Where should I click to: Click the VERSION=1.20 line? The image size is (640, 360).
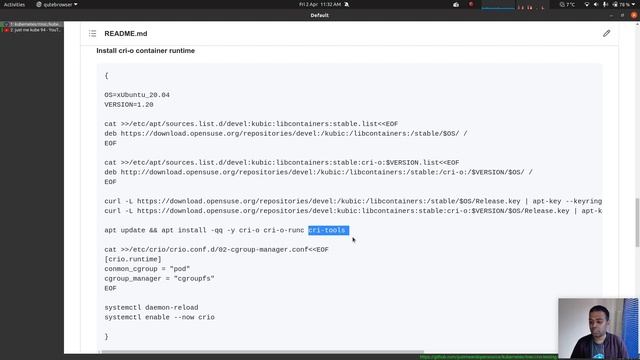(129, 105)
